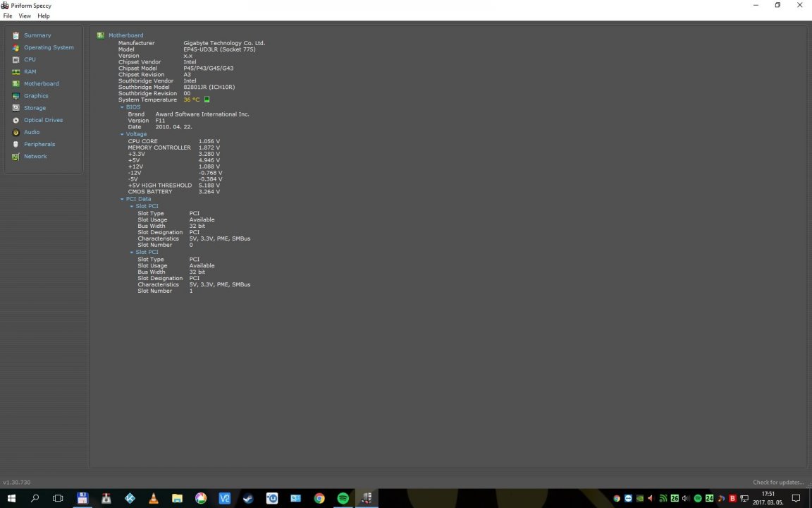Screen dimensions: 812x508
Task: Click the Speccy app icon in title bar
Action: pos(5,5)
